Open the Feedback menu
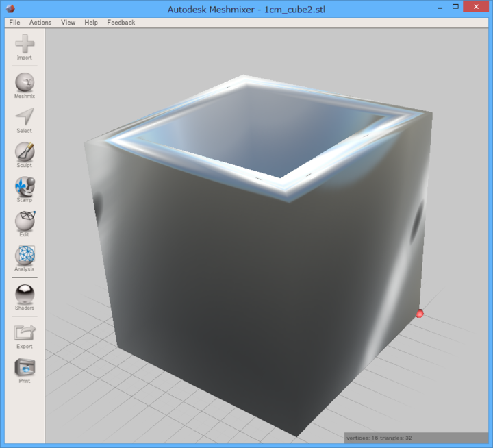 tap(121, 23)
